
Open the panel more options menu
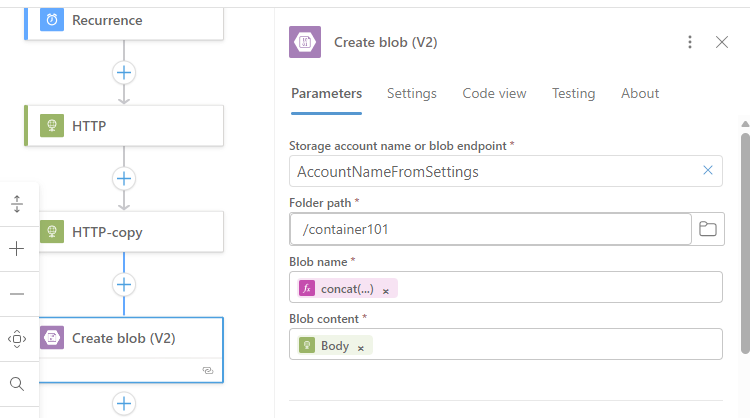click(x=690, y=42)
